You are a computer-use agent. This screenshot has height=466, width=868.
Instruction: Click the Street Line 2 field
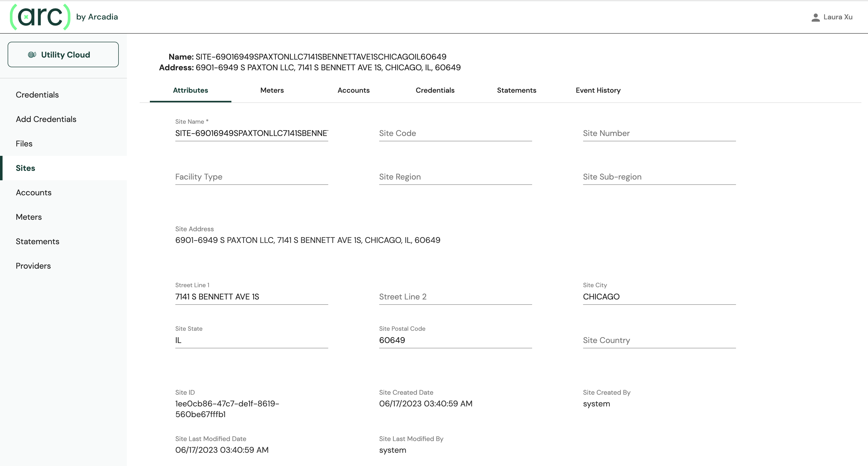tap(455, 297)
